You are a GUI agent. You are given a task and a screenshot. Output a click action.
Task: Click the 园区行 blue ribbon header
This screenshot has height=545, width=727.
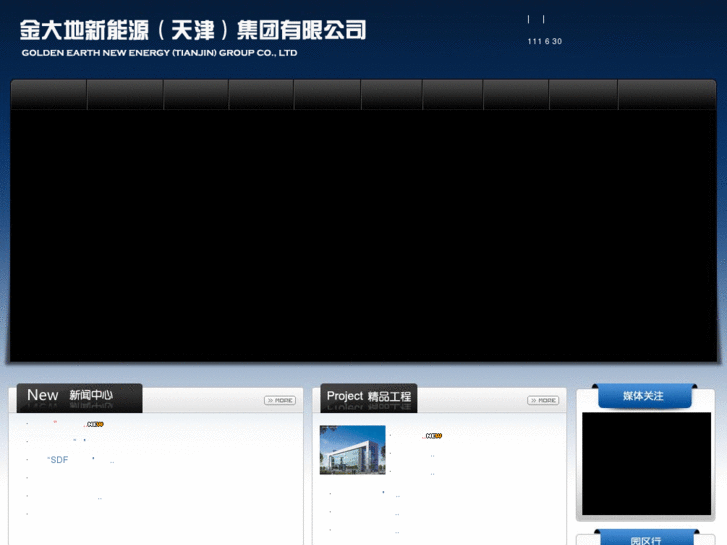[x=646, y=538]
